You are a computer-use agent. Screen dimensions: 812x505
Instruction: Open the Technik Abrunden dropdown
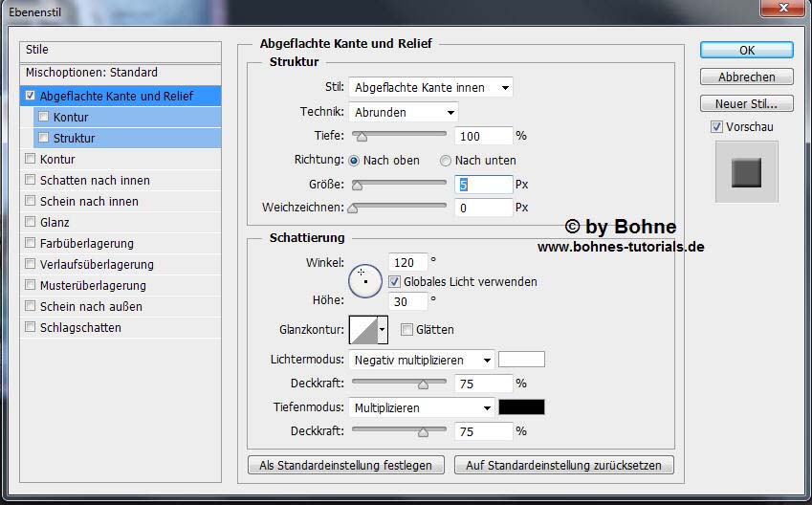[403, 112]
